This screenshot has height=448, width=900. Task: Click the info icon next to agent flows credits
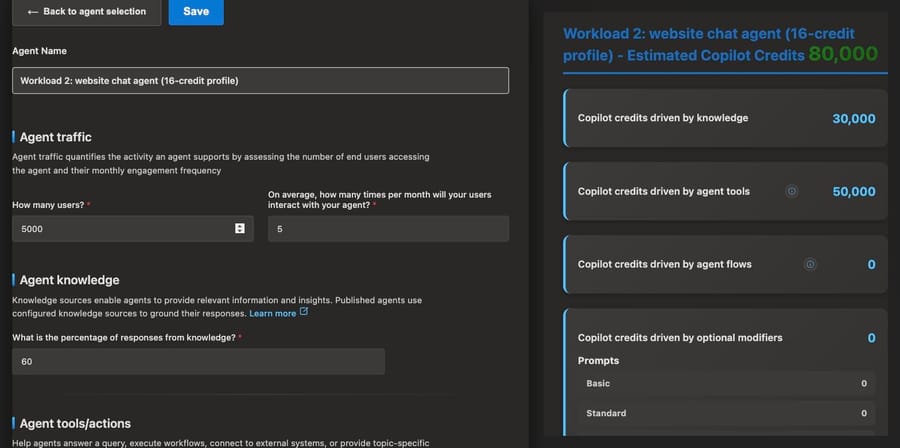coord(810,264)
